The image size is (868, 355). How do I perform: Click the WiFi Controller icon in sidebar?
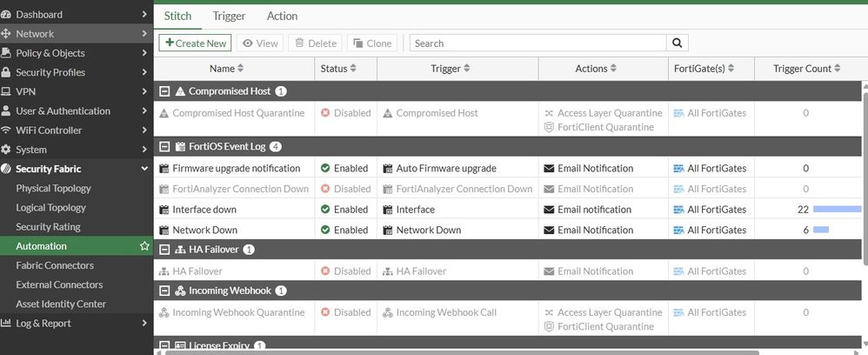7,131
